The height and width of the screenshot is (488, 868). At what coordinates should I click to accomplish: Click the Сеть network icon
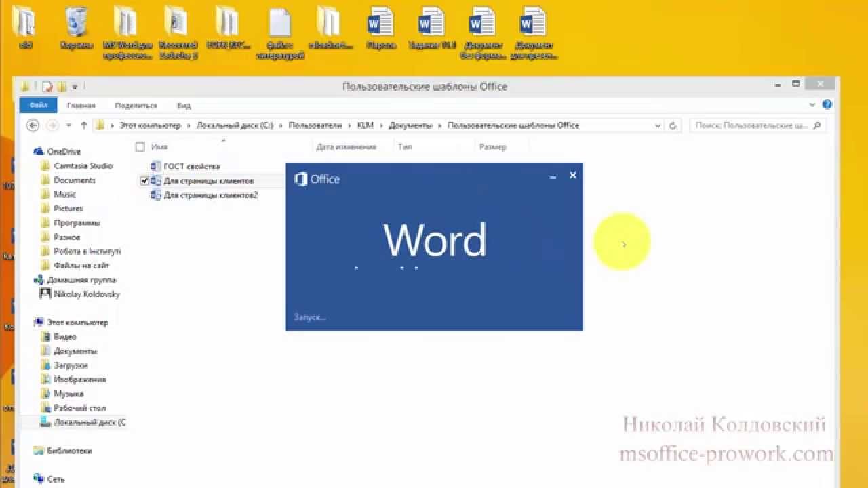click(x=39, y=479)
